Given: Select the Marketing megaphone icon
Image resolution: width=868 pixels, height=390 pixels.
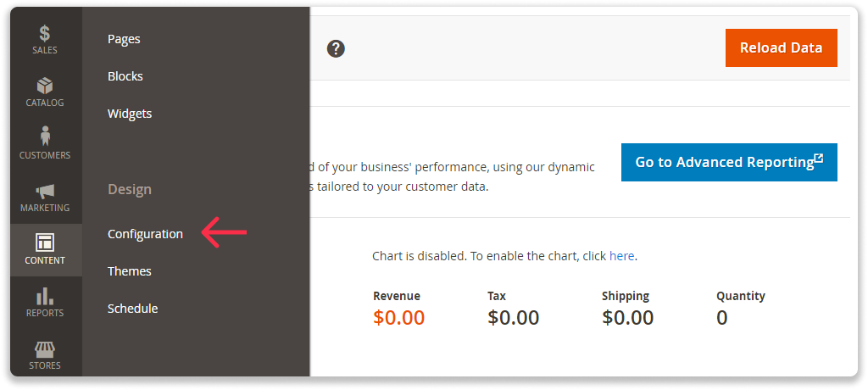Looking at the screenshot, I should pos(45,192).
